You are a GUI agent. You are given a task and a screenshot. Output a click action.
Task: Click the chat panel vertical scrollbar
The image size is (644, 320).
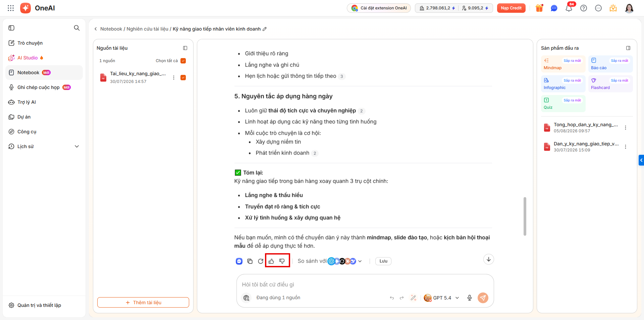(x=525, y=216)
